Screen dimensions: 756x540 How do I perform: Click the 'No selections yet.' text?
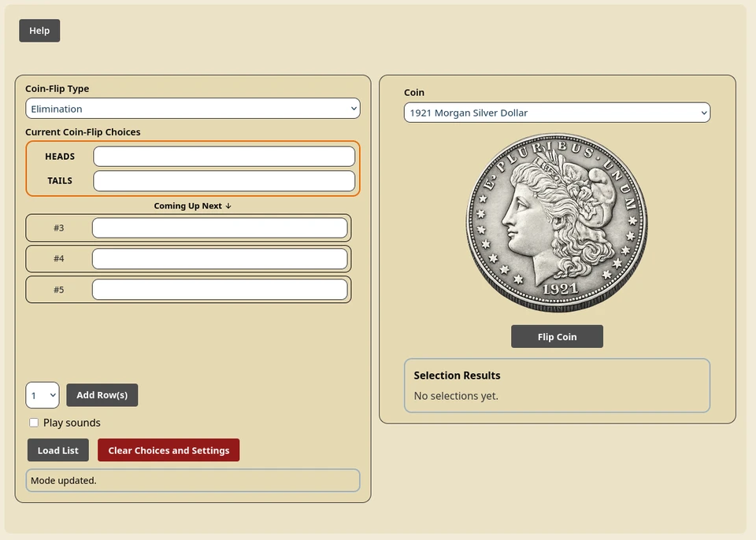point(456,396)
